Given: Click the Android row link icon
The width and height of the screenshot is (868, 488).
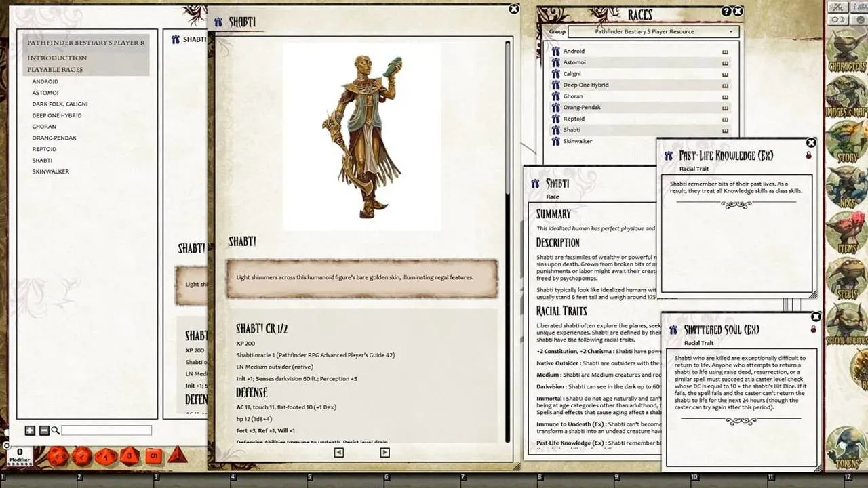Looking at the screenshot, I should coord(555,51).
